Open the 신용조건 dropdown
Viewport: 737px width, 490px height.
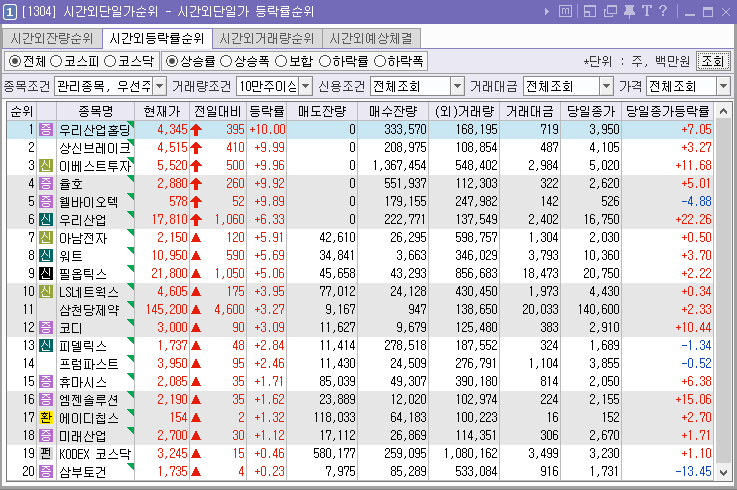(457, 86)
